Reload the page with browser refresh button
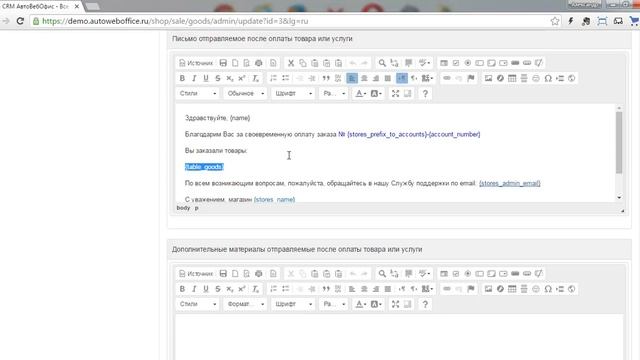The width and height of the screenshot is (640, 360). (x=20, y=21)
